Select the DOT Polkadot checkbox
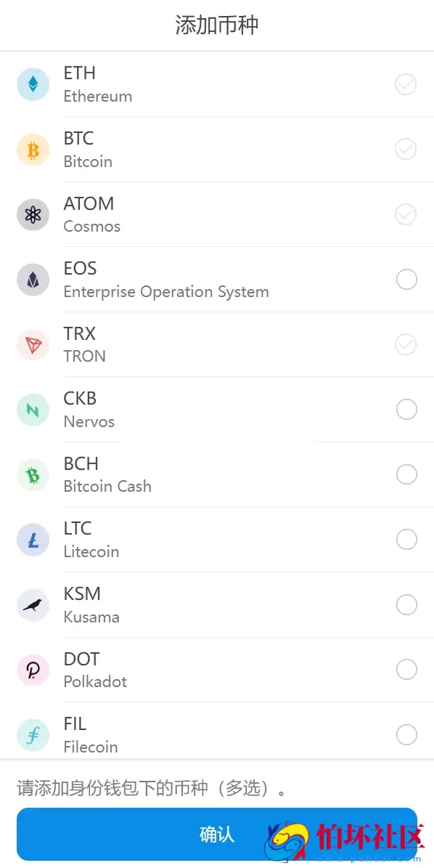This screenshot has width=434, height=868. pos(406,669)
